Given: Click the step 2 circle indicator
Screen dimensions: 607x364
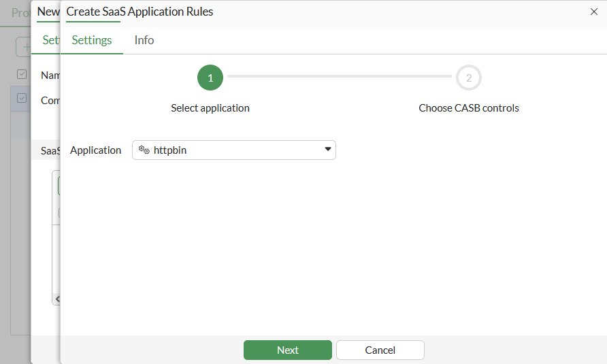Looking at the screenshot, I should (469, 78).
